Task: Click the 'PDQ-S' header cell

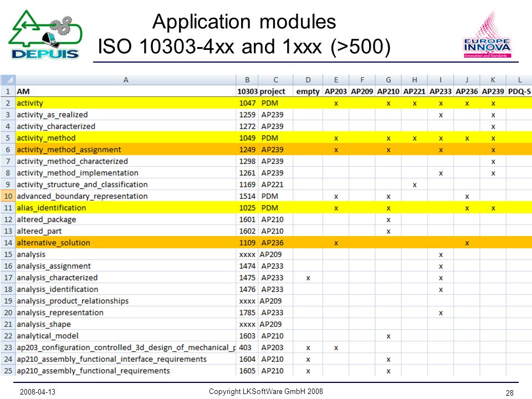Action: click(x=519, y=91)
